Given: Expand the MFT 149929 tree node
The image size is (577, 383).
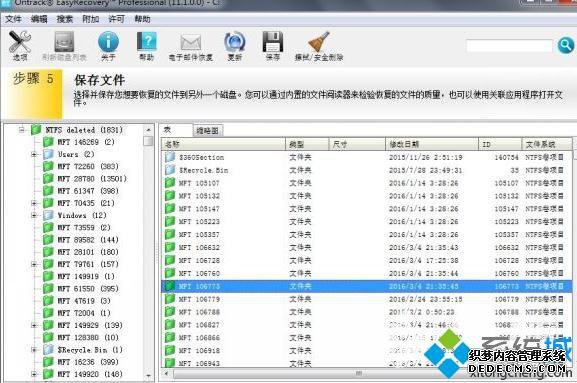Looking at the screenshot, I should point(34,325).
